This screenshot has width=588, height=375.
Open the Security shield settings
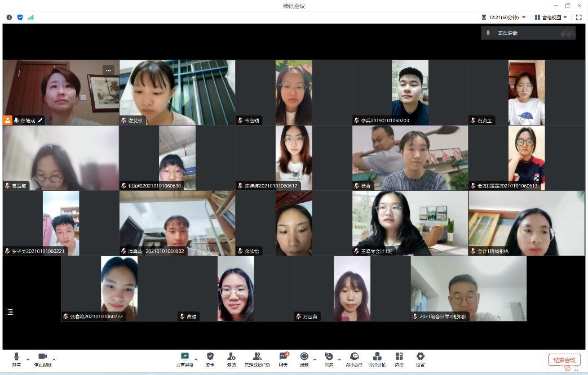click(210, 359)
